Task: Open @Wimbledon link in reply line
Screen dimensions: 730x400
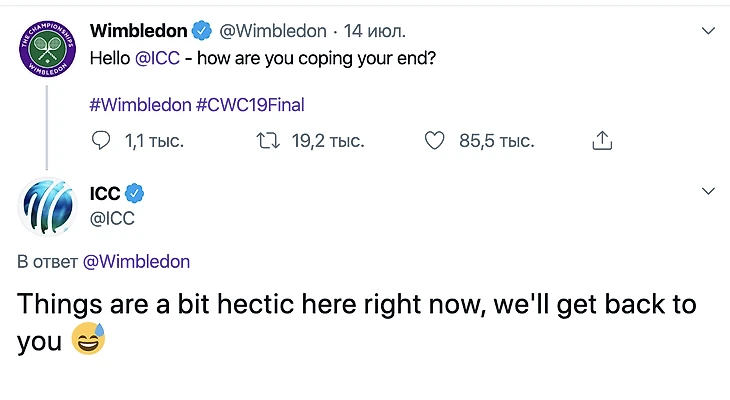Action: pos(135,262)
